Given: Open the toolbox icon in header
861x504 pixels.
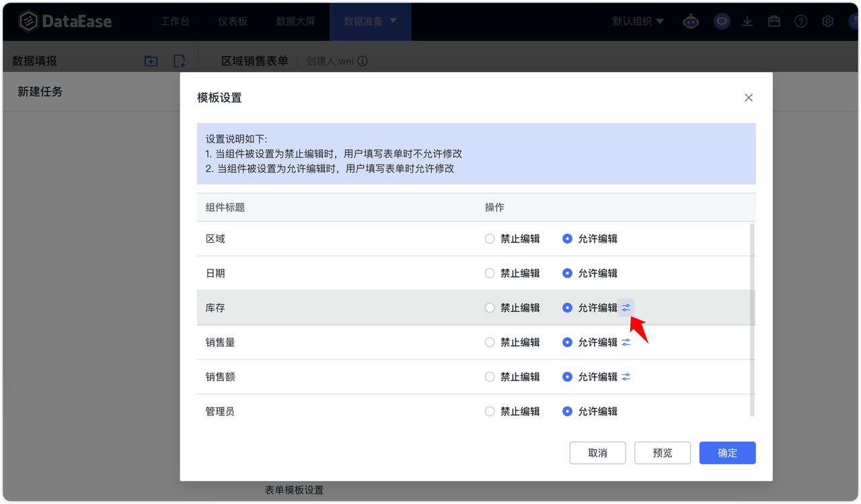Looking at the screenshot, I should [774, 22].
